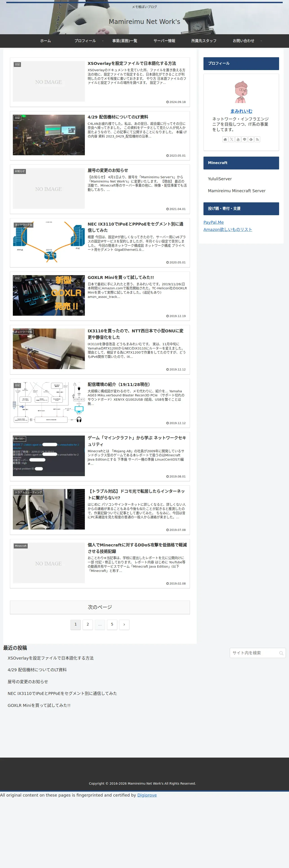Open ドコモ光 トラブル対応 article title
This screenshot has width=289, height=868.
coord(136,494)
